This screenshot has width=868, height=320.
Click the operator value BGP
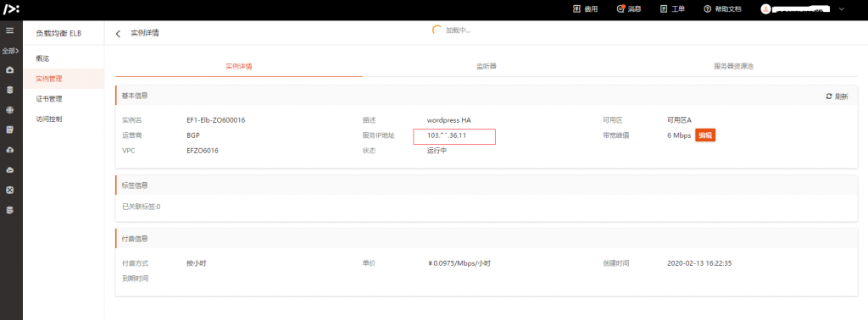(x=193, y=135)
